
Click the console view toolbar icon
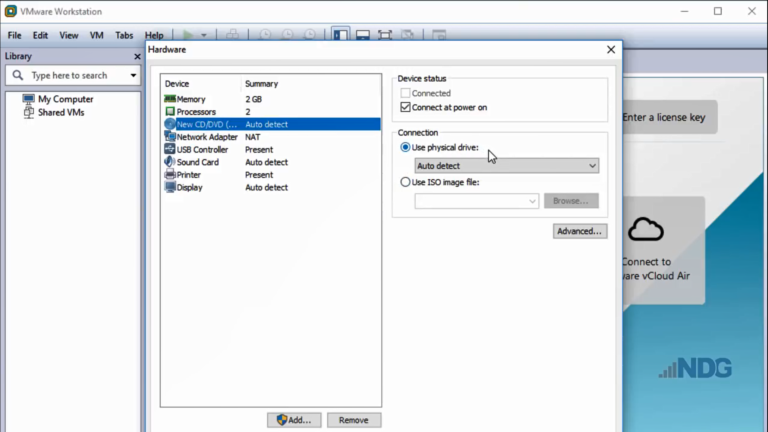click(x=439, y=35)
